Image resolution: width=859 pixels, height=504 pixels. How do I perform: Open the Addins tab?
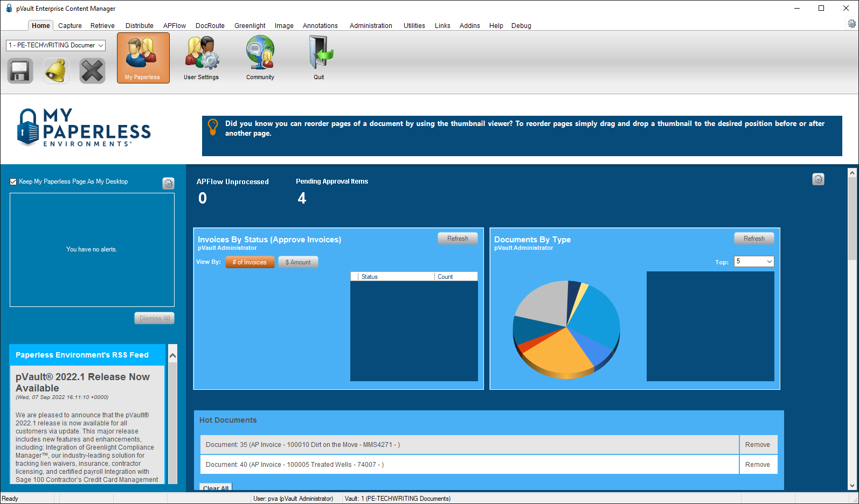470,25
